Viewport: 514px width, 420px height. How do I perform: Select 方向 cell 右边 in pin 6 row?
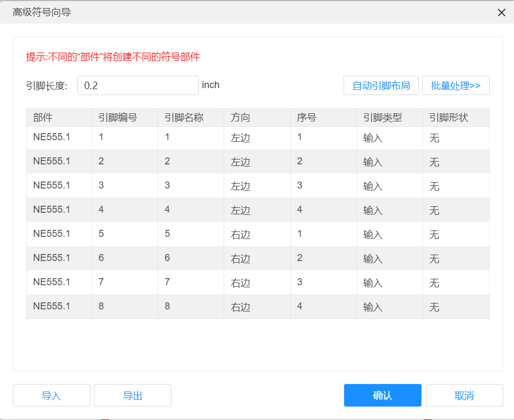coord(258,258)
